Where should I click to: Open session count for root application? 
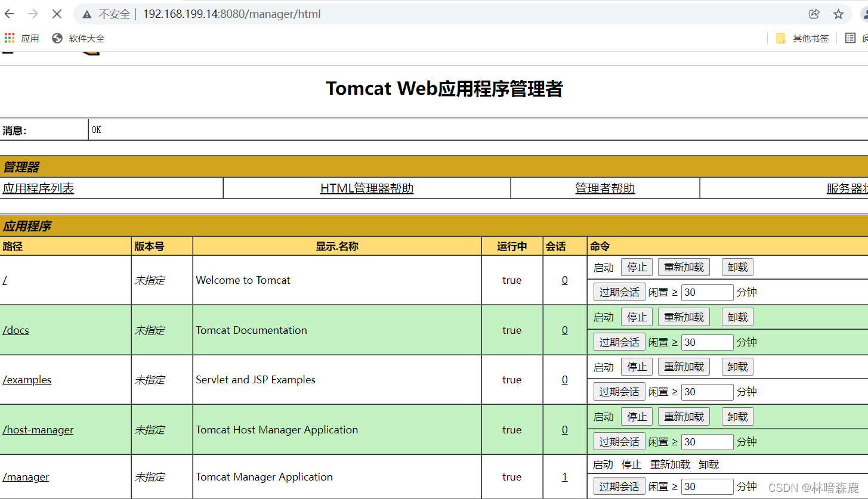point(565,280)
